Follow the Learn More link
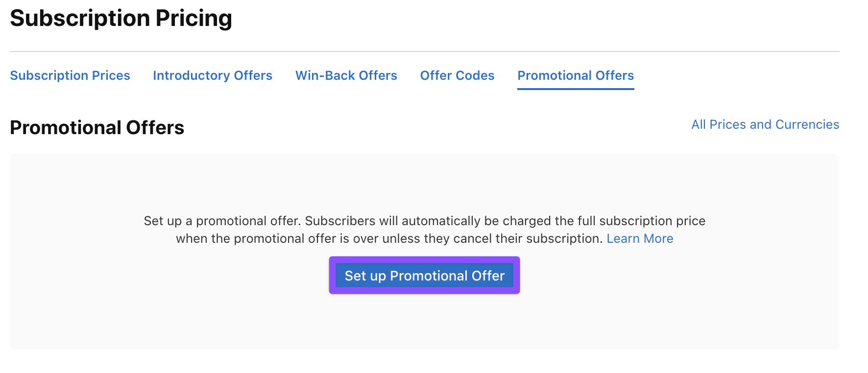This screenshot has height=373, width=868. point(640,238)
